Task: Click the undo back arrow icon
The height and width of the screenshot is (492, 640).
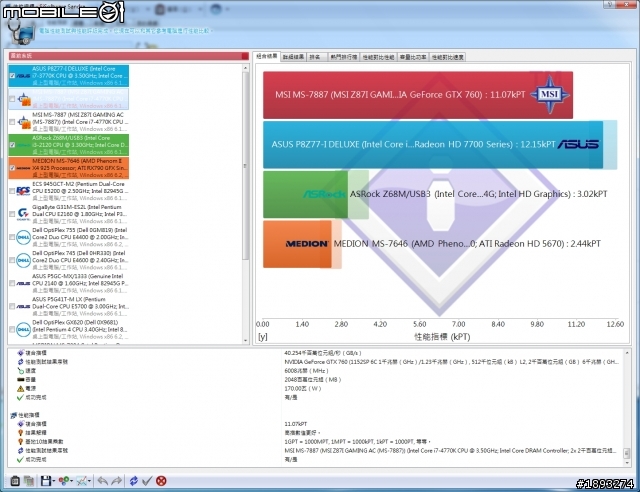Action: pos(102,481)
